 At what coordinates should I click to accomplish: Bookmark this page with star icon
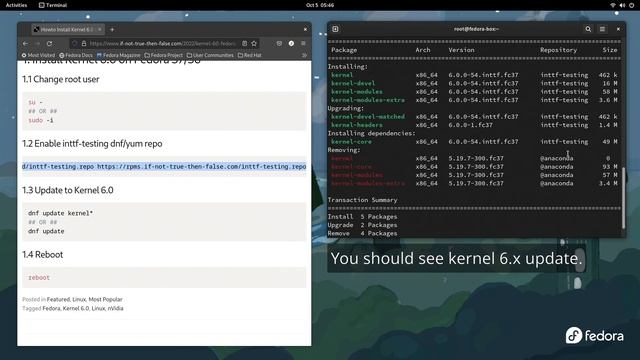tap(254, 43)
